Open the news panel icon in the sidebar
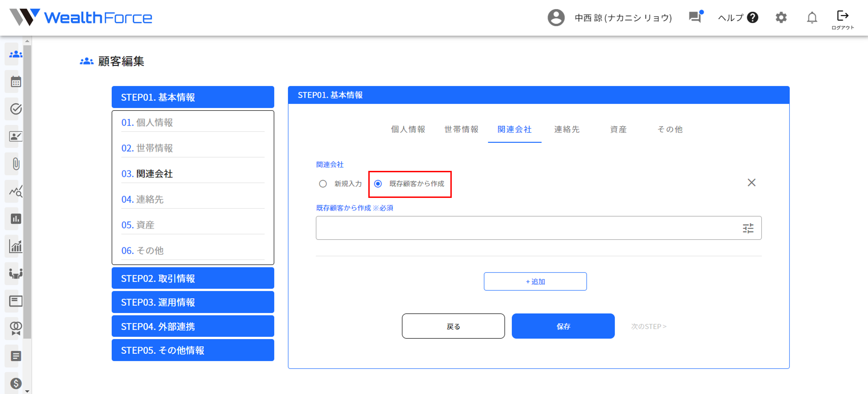868x394 pixels. click(16, 301)
